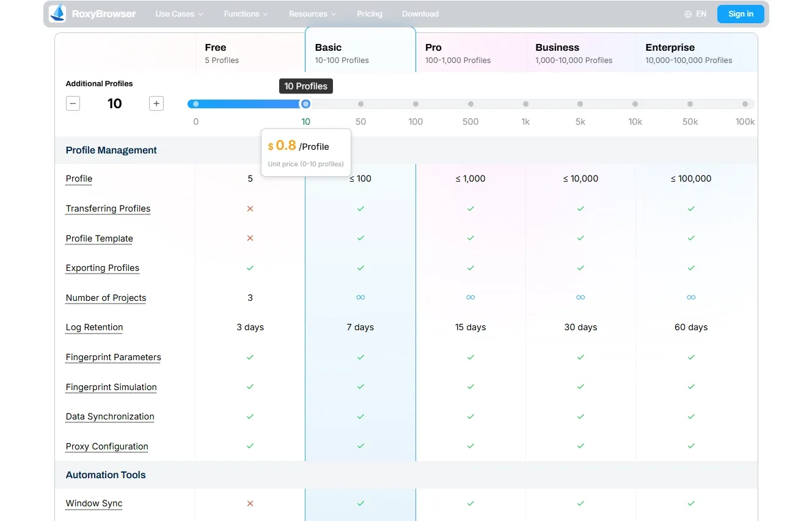Open the Use Cases dropdown menu
The height and width of the screenshot is (521, 812).
coord(179,14)
